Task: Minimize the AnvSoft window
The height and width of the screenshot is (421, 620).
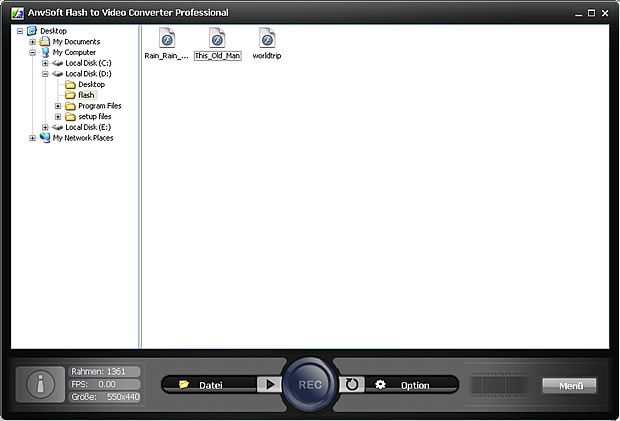Action: 578,13
